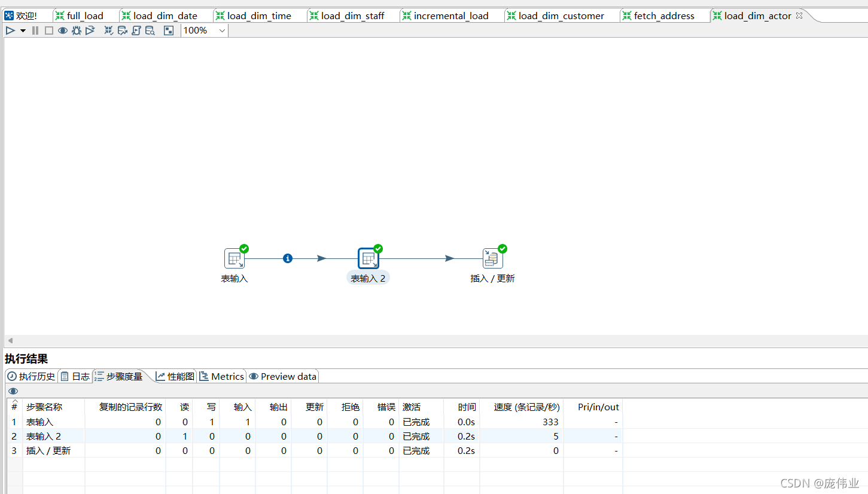Screen dimensions: 868x494
Task: Open the 日志 results tab
Action: point(75,376)
